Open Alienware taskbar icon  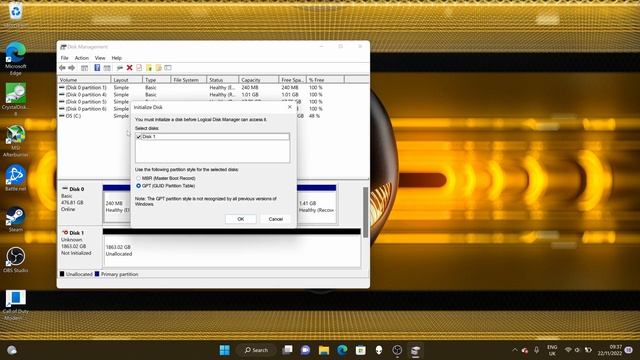pos(379,350)
